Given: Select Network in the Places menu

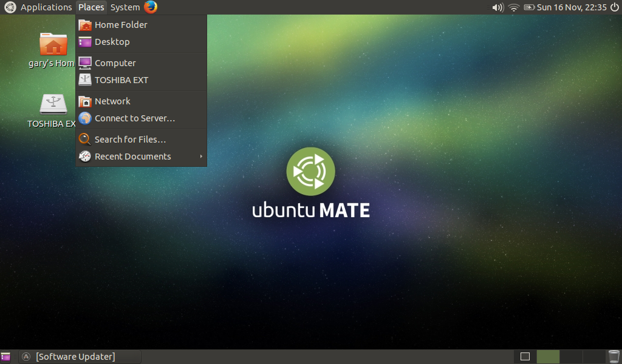Looking at the screenshot, I should [141, 101].
